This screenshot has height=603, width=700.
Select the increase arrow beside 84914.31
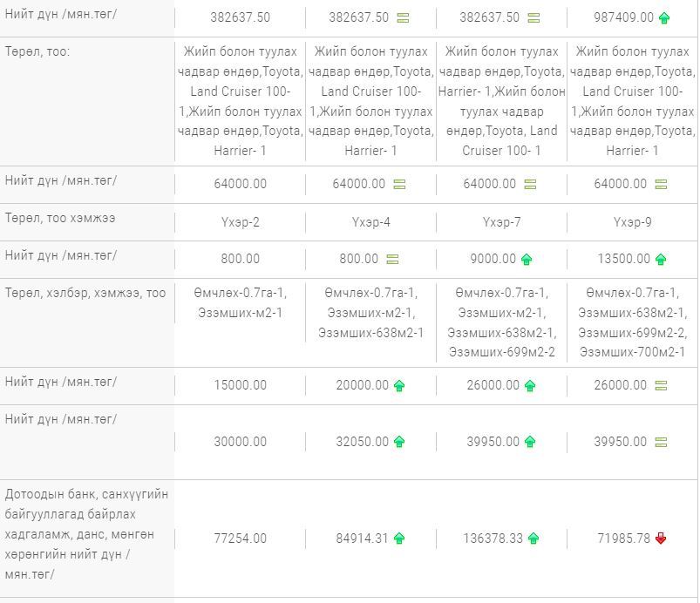(399, 539)
